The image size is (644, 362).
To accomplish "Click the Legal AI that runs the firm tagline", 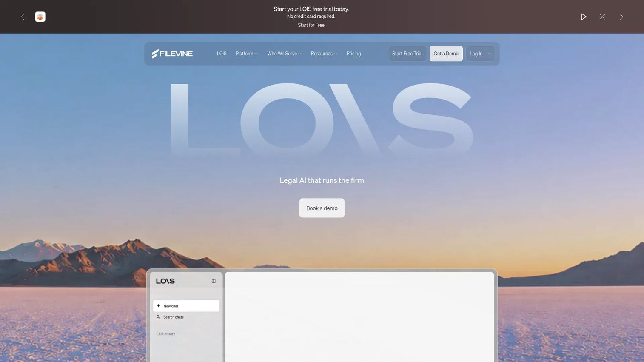I will point(322,180).
